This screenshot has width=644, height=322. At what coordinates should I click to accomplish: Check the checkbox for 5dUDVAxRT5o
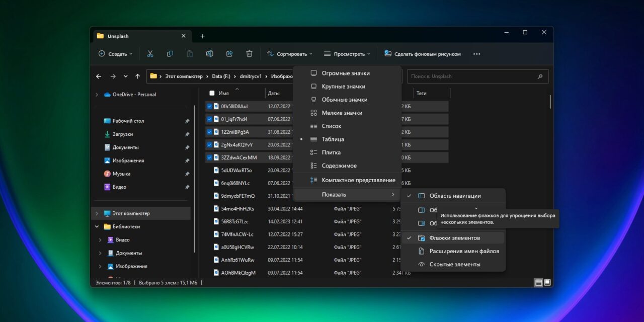click(209, 170)
